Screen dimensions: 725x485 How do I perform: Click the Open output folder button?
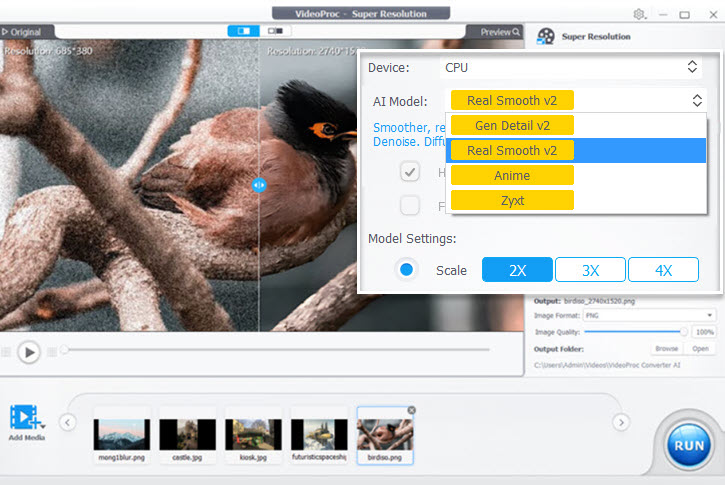click(x=700, y=349)
